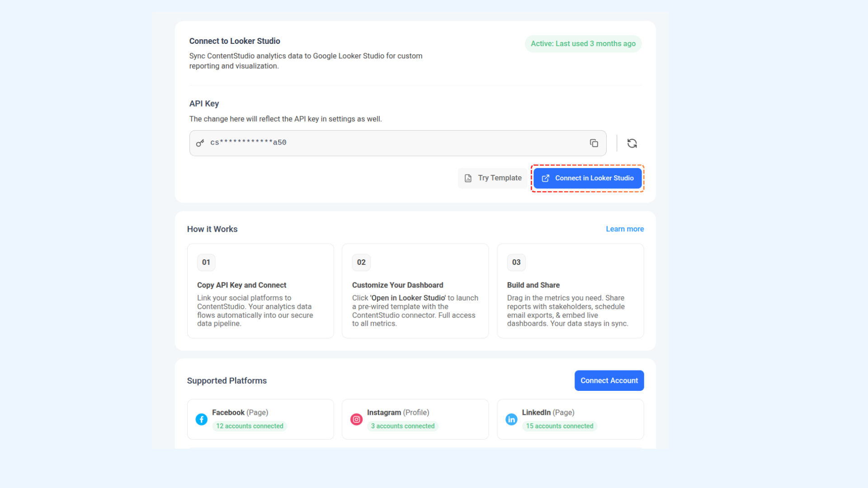Click the Active: Last used 3 months ago badge

(x=583, y=44)
